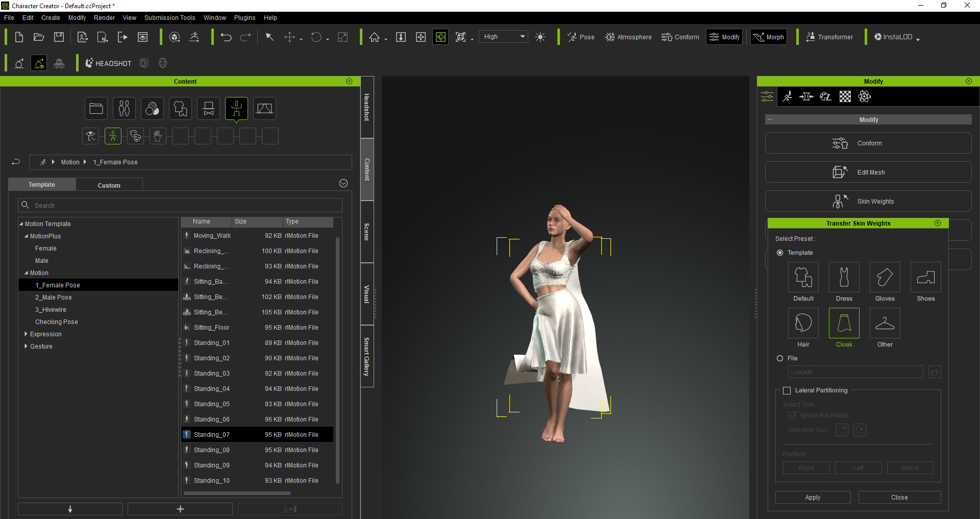Open the Actor category icon in Content
980x519 pixels.
tap(124, 108)
